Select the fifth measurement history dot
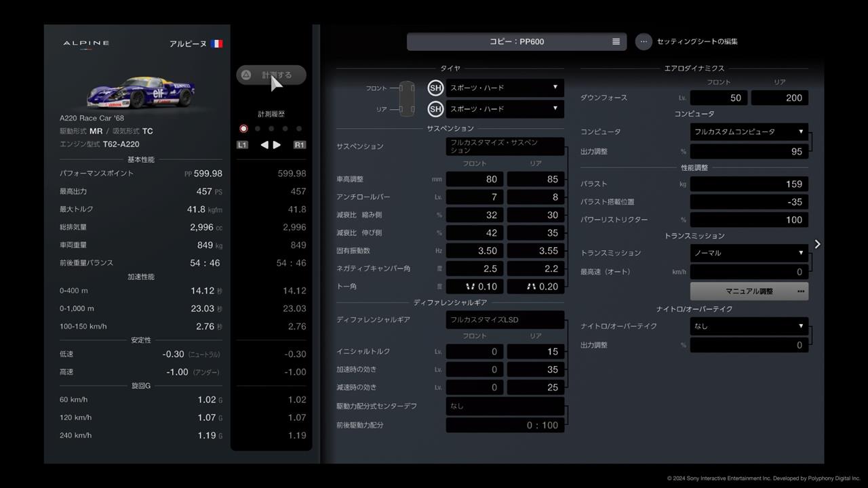Screen dimensions: 868x488 pos(299,129)
